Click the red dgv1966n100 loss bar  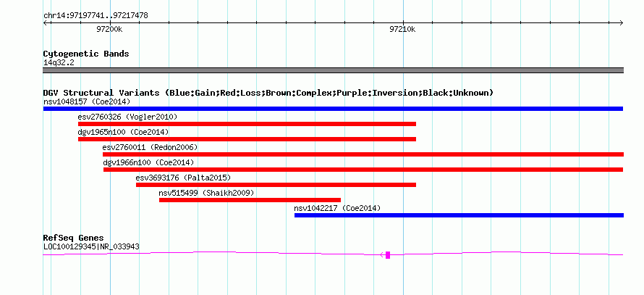click(363, 170)
